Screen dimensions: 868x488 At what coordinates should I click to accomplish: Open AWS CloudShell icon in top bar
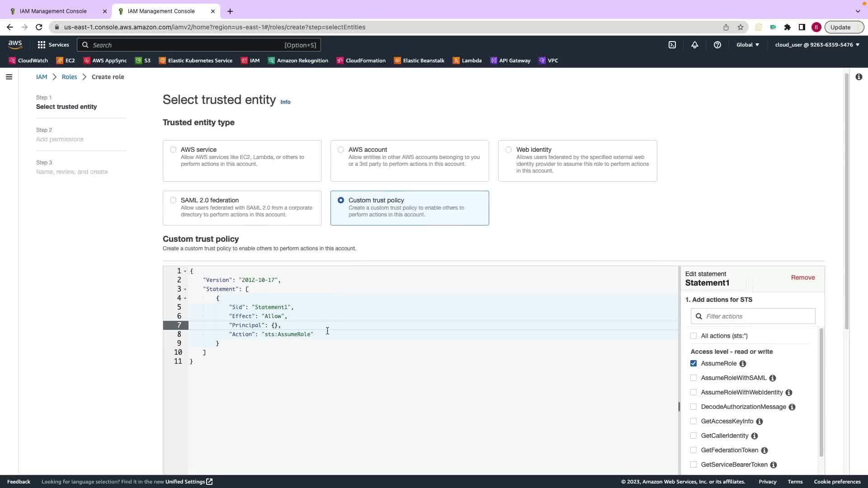672,45
